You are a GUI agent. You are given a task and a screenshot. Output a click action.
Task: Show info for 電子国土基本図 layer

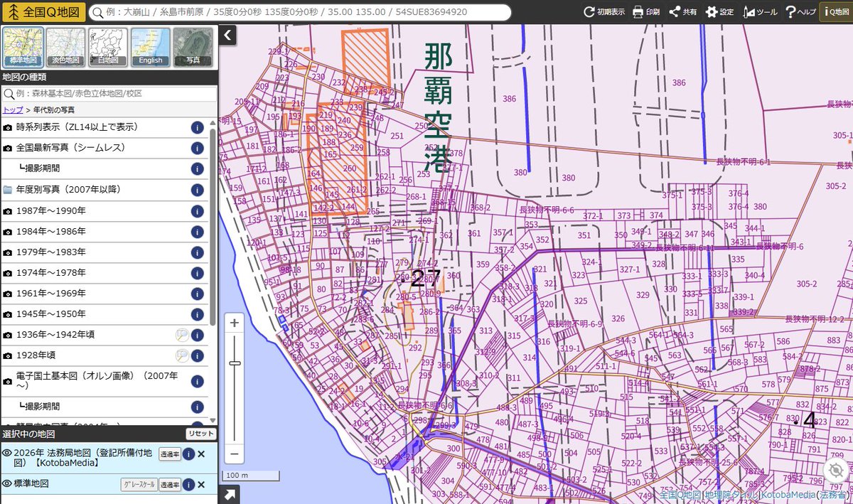pos(198,382)
